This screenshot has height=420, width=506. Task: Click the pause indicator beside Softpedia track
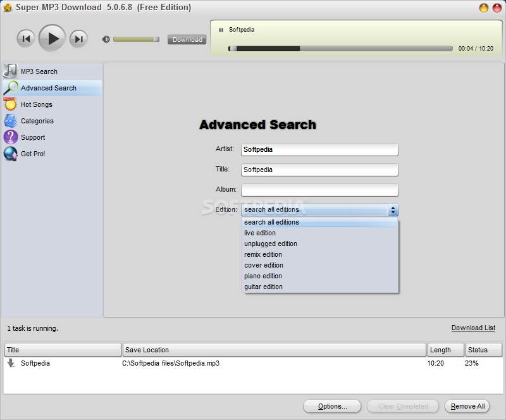pyautogui.click(x=221, y=30)
